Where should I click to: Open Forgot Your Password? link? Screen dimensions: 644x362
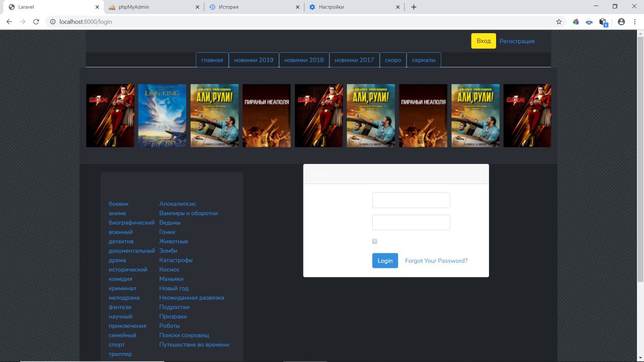coord(436,260)
